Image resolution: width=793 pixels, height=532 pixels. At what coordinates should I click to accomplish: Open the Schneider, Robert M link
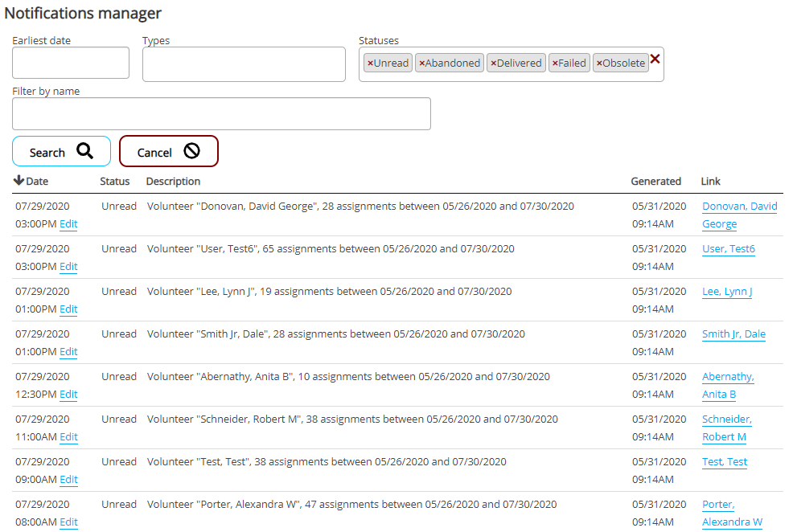pyautogui.click(x=725, y=428)
